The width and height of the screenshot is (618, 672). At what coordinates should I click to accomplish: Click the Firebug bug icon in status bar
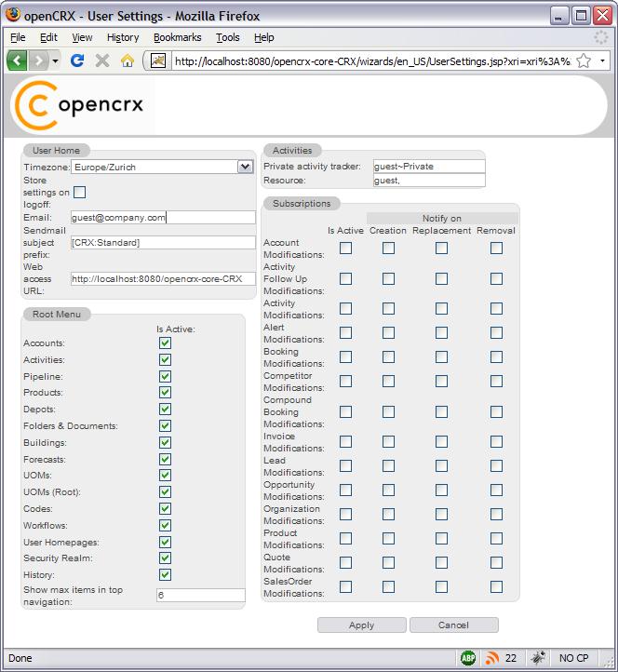(x=537, y=657)
